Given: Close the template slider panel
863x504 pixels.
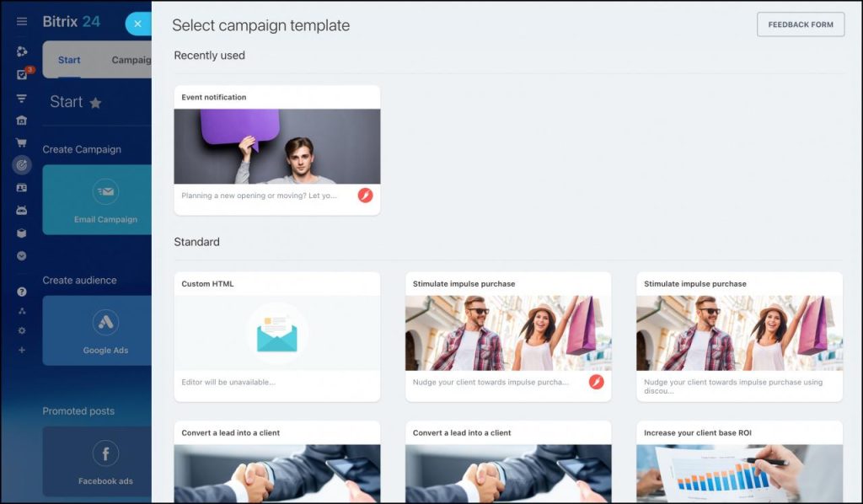Looking at the screenshot, I should (137, 24).
